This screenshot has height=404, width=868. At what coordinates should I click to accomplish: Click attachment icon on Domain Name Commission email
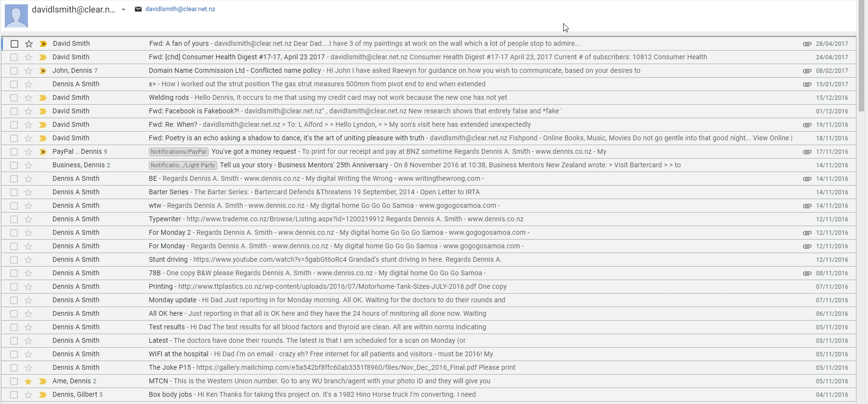807,71
